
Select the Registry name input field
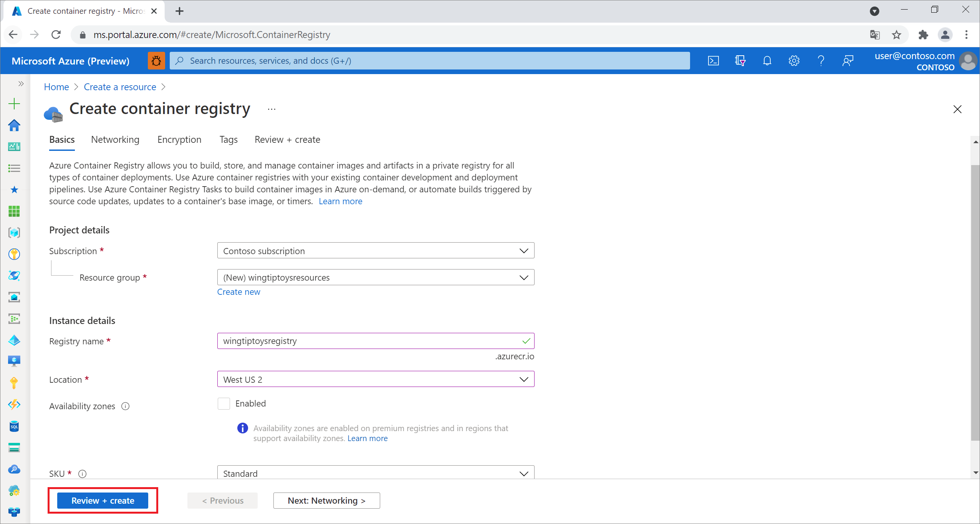click(375, 341)
